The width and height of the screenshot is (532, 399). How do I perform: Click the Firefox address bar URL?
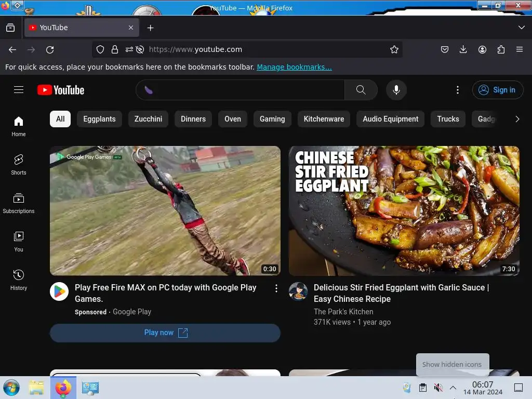(195, 49)
